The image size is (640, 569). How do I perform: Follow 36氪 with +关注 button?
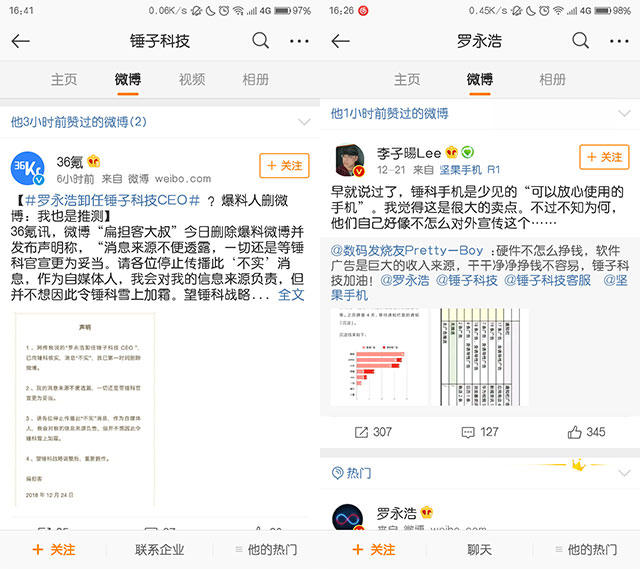(284, 165)
